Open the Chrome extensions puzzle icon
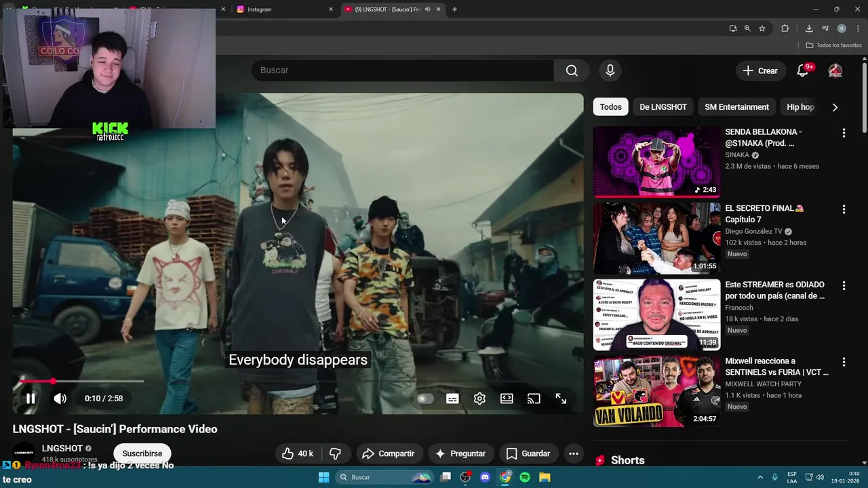 tap(785, 28)
